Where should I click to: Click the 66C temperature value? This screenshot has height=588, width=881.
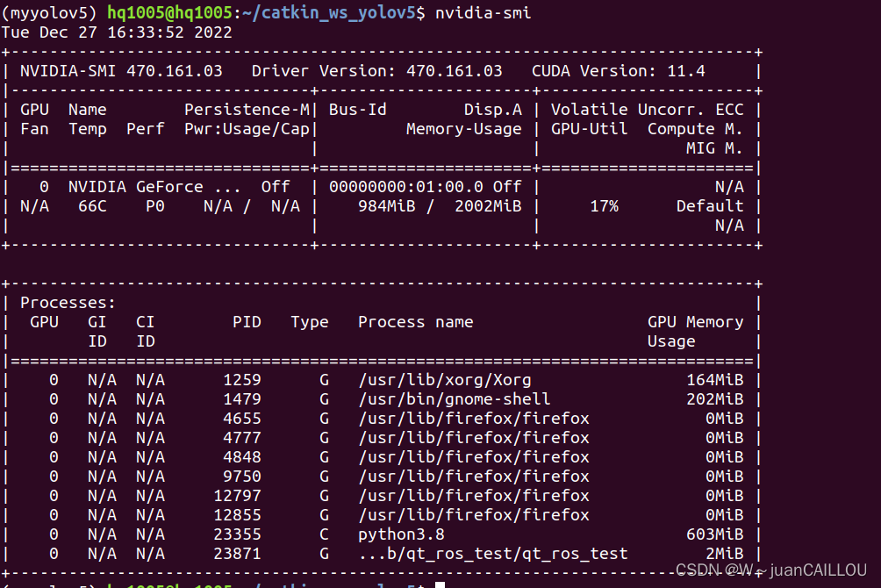(92, 206)
